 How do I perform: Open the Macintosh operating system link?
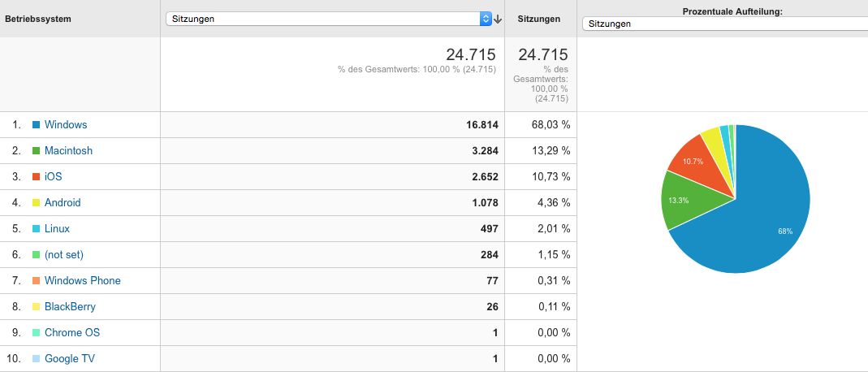pyautogui.click(x=69, y=150)
